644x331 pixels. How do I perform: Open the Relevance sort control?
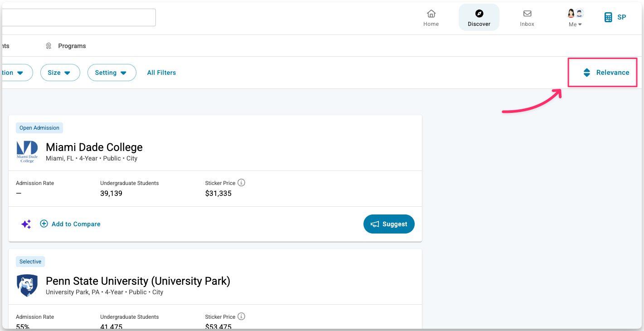(606, 73)
